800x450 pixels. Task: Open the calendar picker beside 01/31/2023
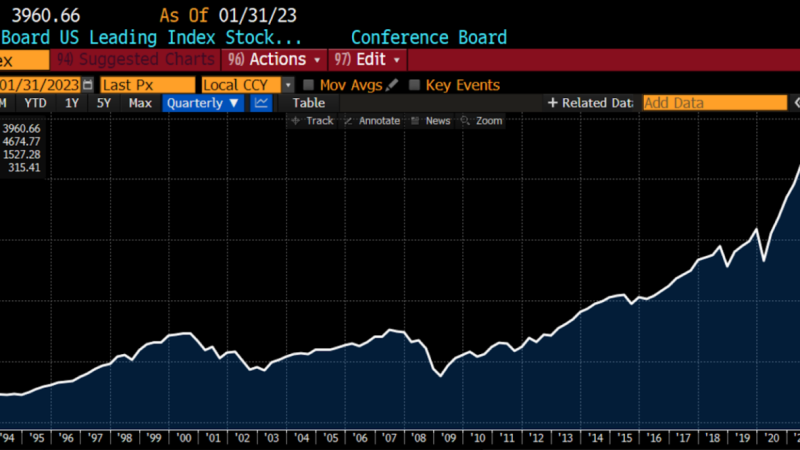click(x=88, y=85)
